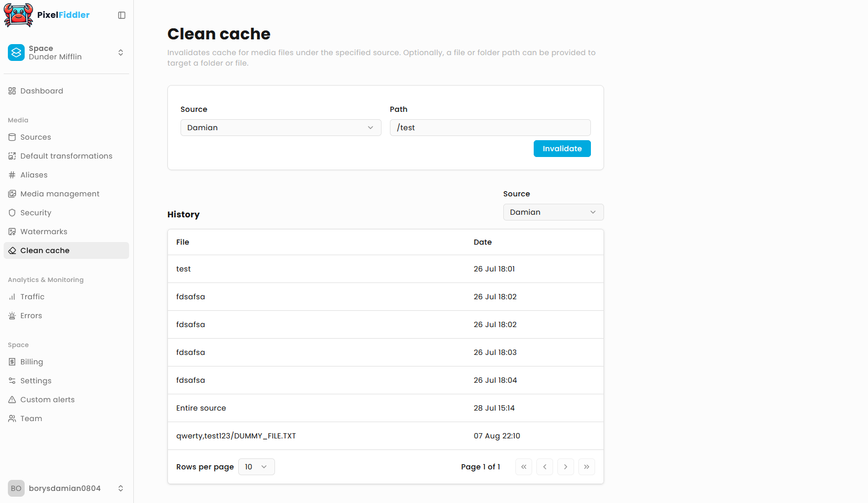
Task: Change Rows per page dropdown value
Action: (x=256, y=467)
